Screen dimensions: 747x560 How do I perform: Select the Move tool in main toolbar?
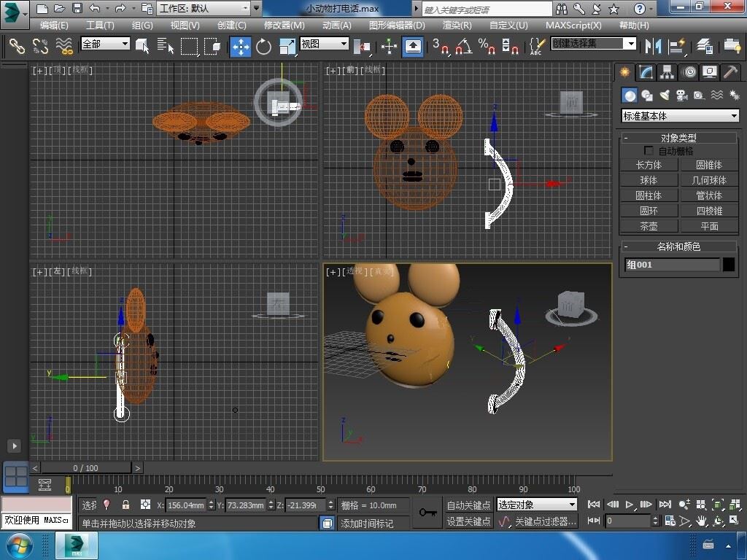pyautogui.click(x=241, y=46)
